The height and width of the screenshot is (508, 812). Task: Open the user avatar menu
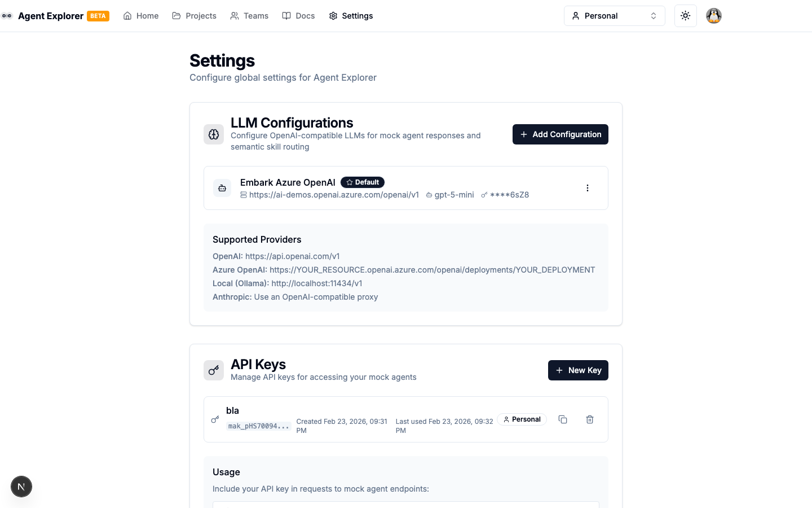point(713,16)
